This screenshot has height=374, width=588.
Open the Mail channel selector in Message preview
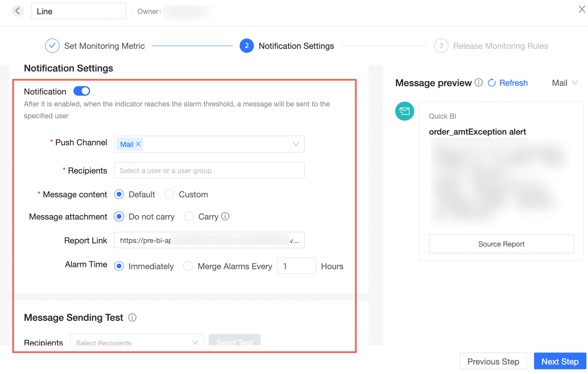tap(565, 83)
